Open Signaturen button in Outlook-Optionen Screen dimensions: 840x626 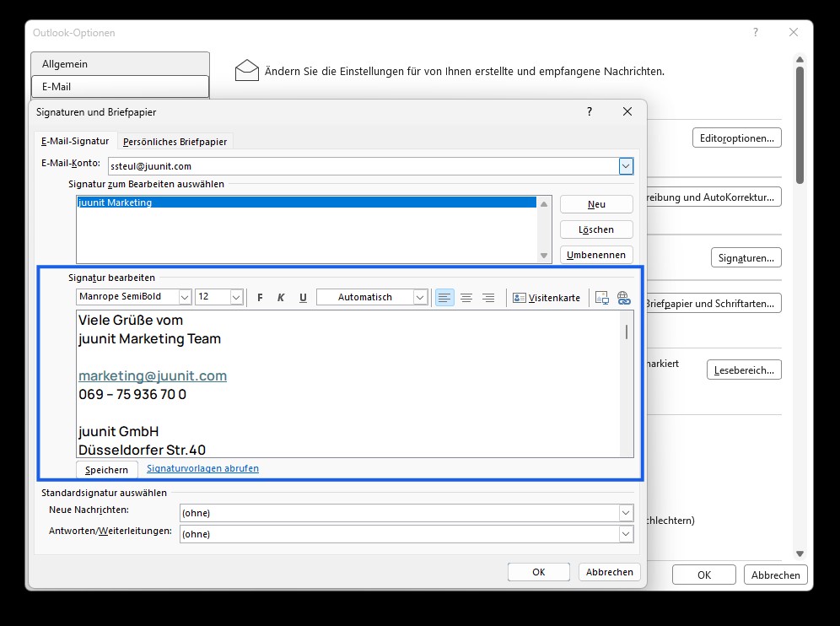(746, 258)
